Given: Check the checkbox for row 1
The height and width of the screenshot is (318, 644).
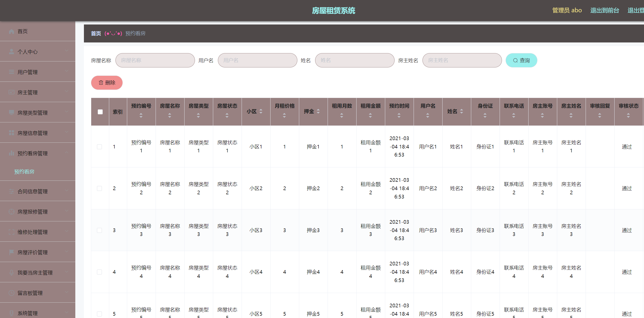Looking at the screenshot, I should pyautogui.click(x=99, y=147).
